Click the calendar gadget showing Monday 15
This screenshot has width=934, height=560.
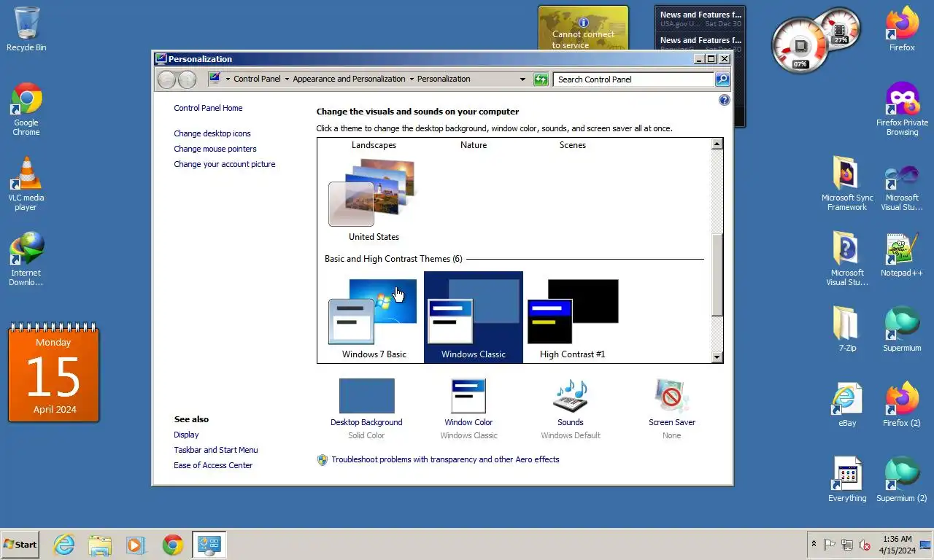coord(54,373)
